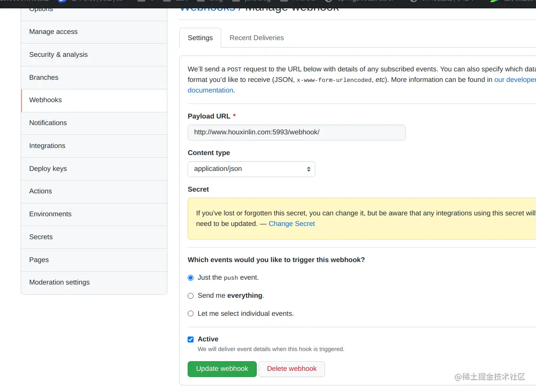Open Deploy keys settings
This screenshot has width=536, height=392.
[x=94, y=169]
